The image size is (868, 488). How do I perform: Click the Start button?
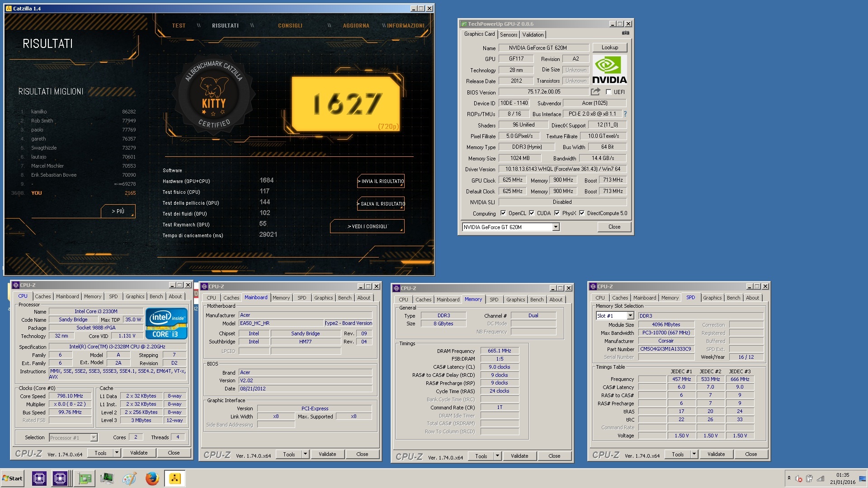tap(12, 479)
